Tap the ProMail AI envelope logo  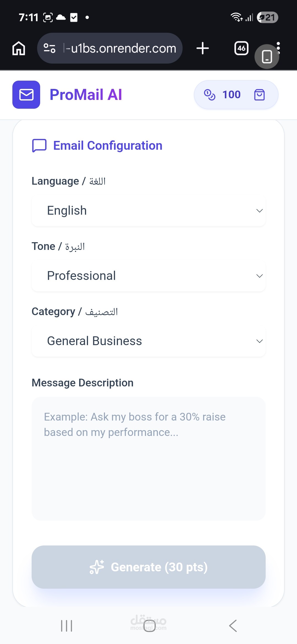pyautogui.click(x=26, y=95)
